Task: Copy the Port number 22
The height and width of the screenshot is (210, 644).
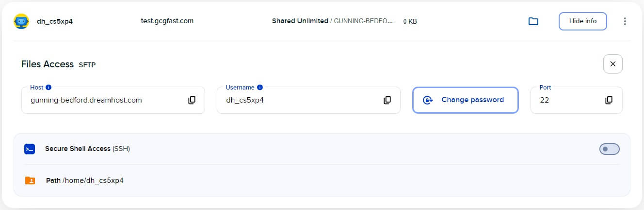Action: [x=609, y=100]
